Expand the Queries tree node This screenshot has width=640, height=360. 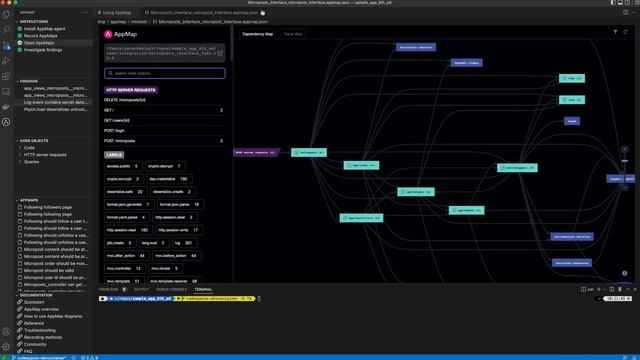pos(20,162)
